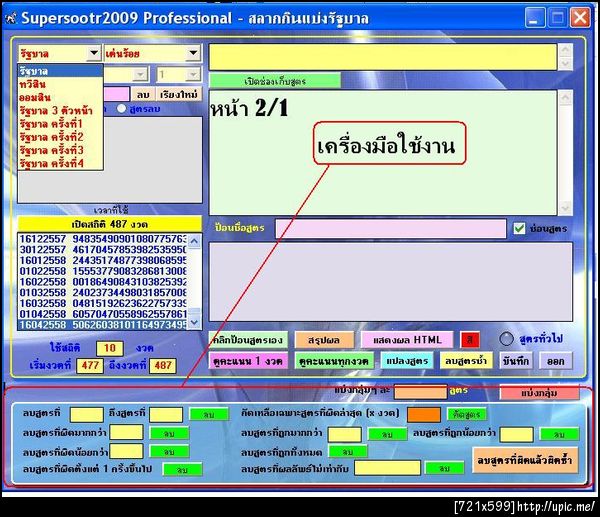Select statistics row 16122557
Viewport: 600px width, 517px height.
click(103, 239)
